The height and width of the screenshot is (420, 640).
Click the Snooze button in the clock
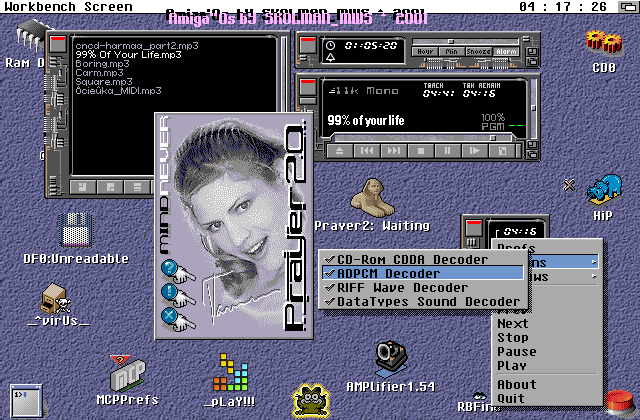[479, 52]
